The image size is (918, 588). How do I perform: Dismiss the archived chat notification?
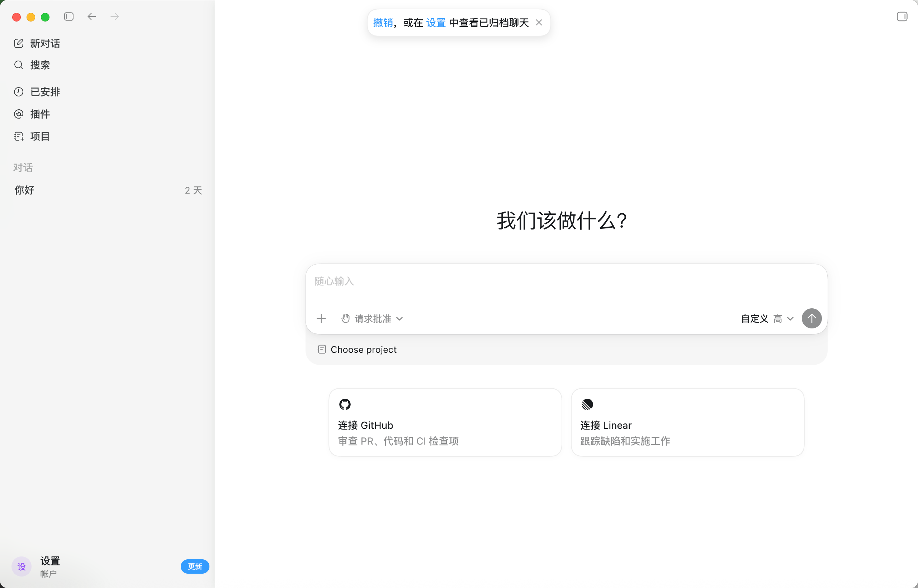click(x=539, y=23)
